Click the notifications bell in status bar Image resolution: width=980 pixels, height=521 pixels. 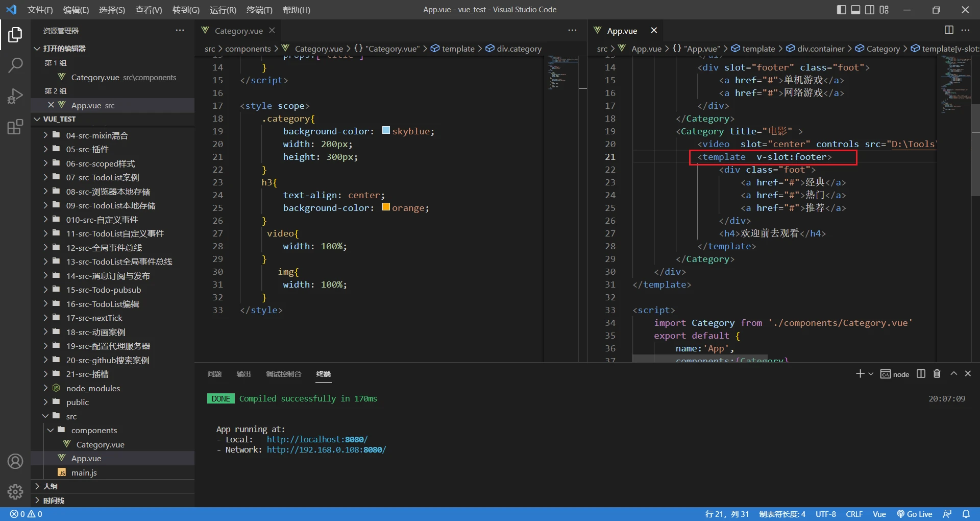(966, 514)
